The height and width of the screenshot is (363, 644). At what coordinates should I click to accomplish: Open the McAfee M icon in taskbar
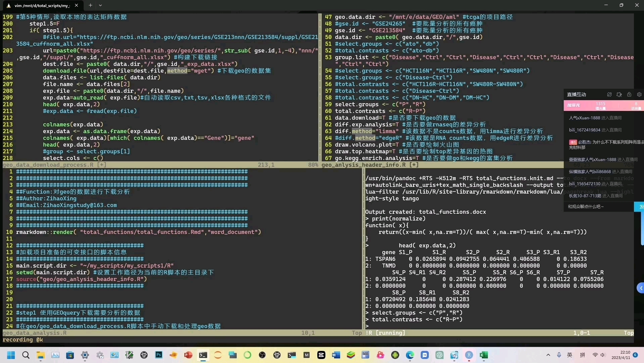point(307,355)
